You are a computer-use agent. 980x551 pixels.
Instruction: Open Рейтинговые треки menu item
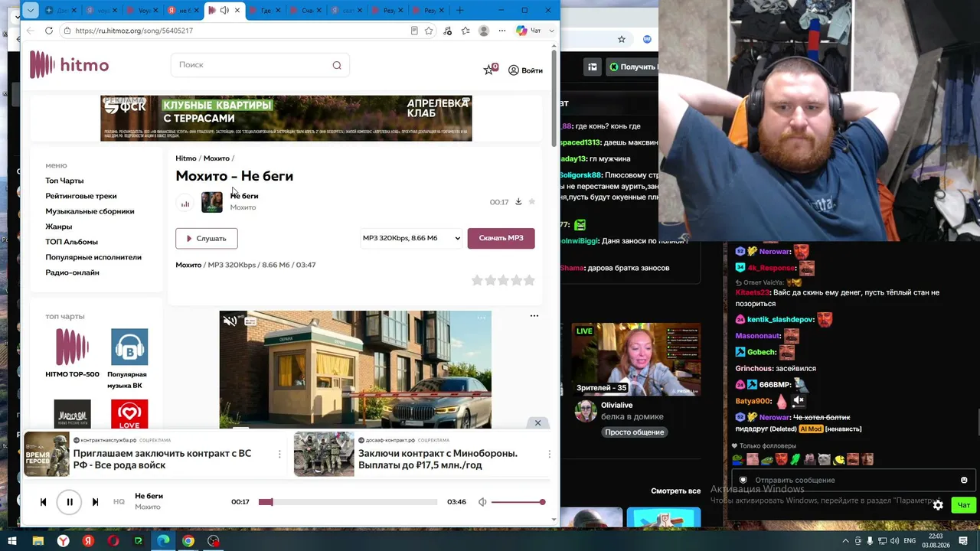81,196
